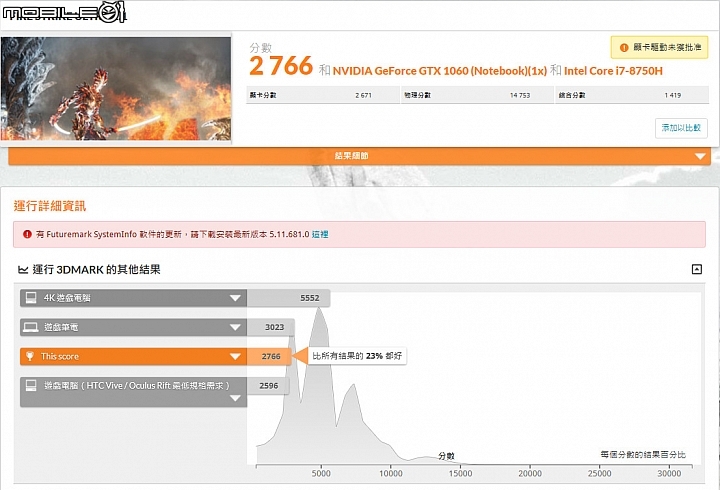Click the desktop icon in 4K gaming PC row
This screenshot has height=490, width=720.
tap(31, 298)
